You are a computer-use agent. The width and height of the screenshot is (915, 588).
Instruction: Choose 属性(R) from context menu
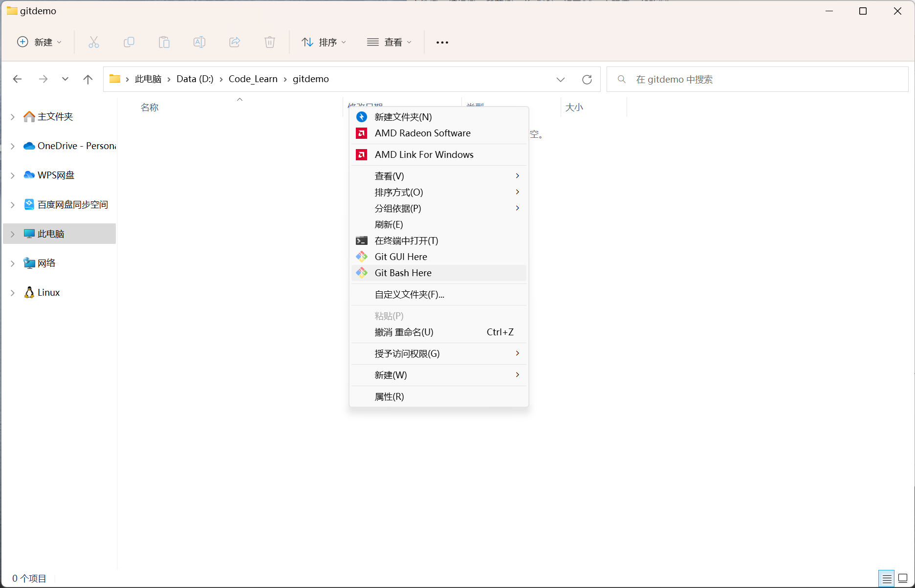(439, 396)
